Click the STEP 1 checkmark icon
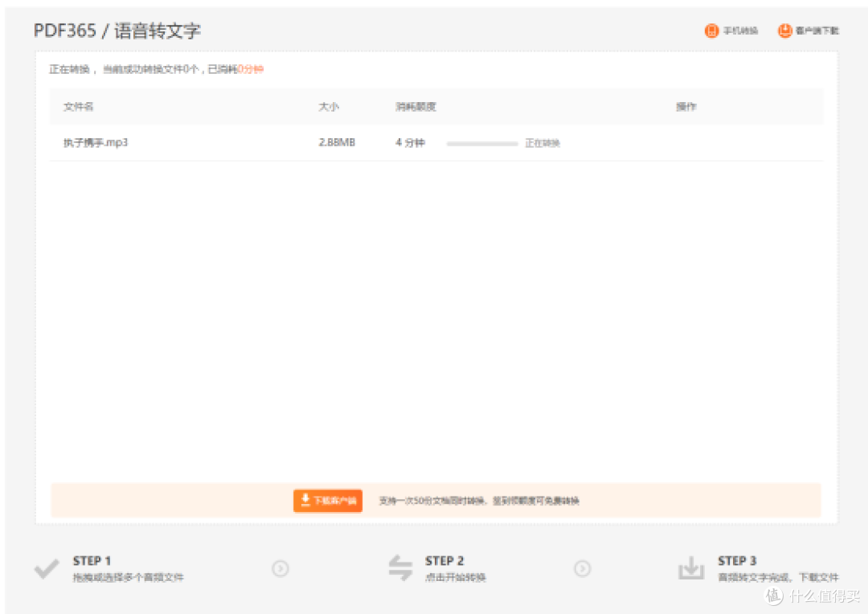This screenshot has height=614, width=868. tap(47, 569)
